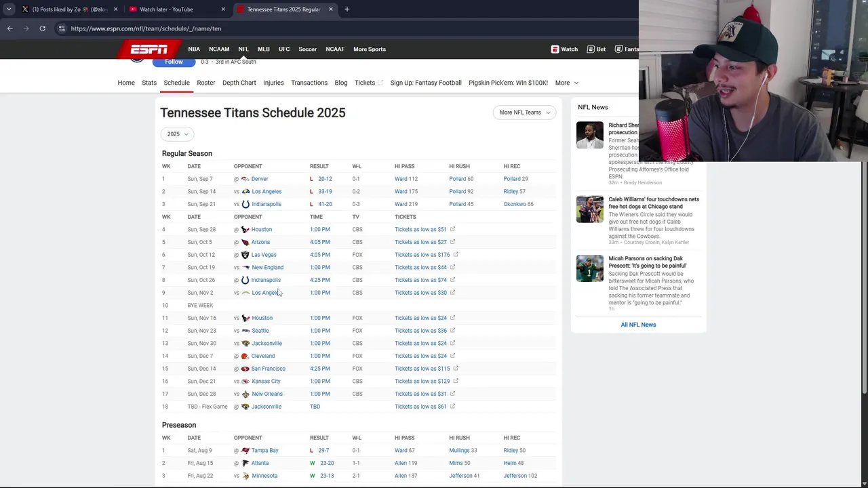Open the Pigskin Pick'em Win $100K link
Screen dimensions: 868x488
point(508,83)
